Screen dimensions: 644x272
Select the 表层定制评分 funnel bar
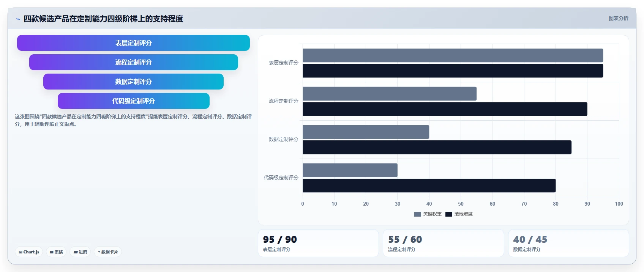[x=133, y=43]
